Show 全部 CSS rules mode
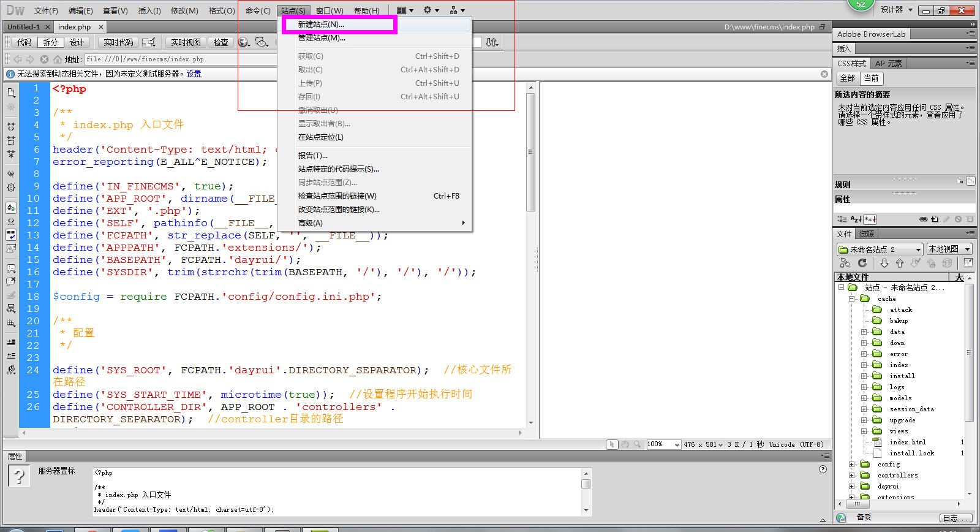 point(847,78)
